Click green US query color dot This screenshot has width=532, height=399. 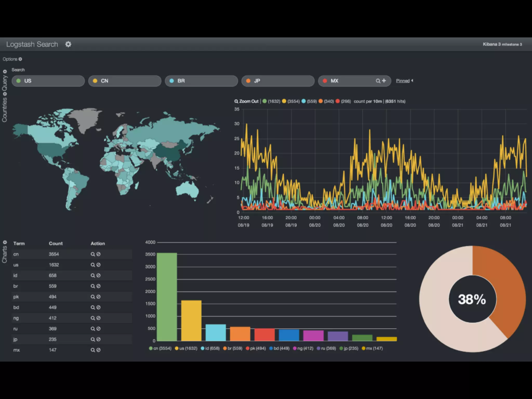click(x=18, y=81)
